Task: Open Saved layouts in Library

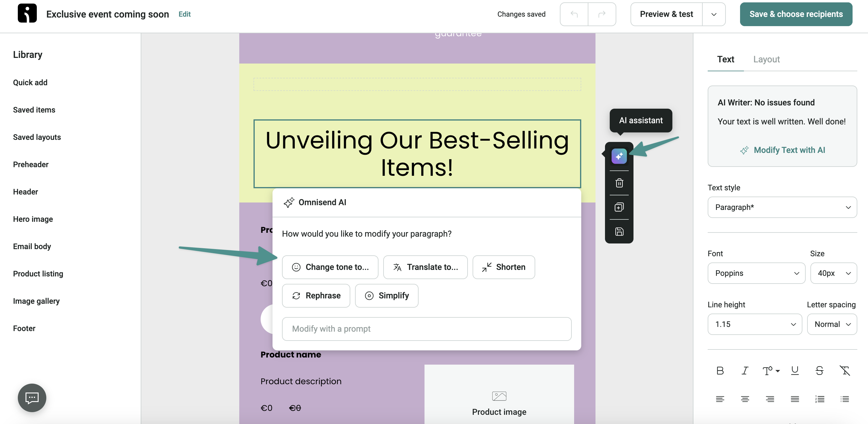Action: click(x=37, y=137)
